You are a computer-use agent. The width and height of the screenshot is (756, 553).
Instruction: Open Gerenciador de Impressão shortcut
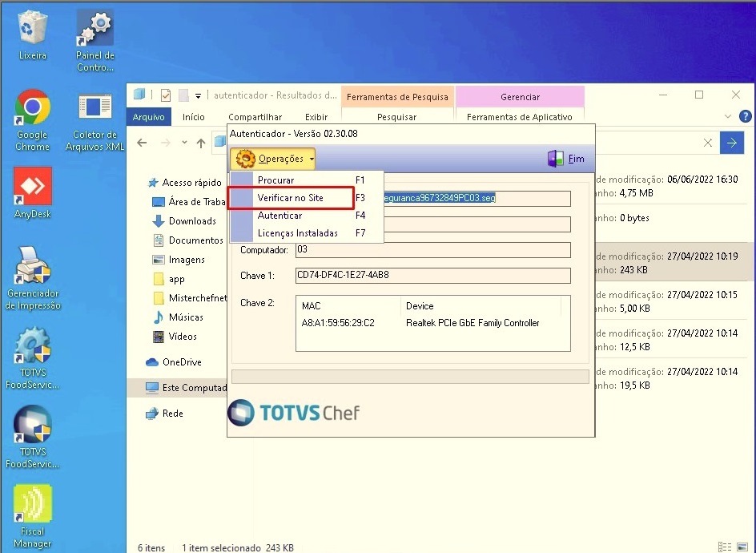pyautogui.click(x=33, y=278)
